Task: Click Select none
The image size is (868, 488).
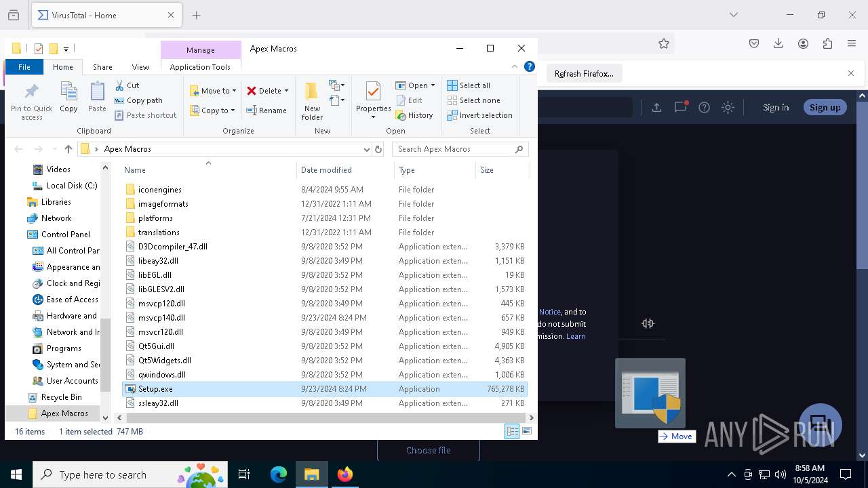Action: (473, 100)
